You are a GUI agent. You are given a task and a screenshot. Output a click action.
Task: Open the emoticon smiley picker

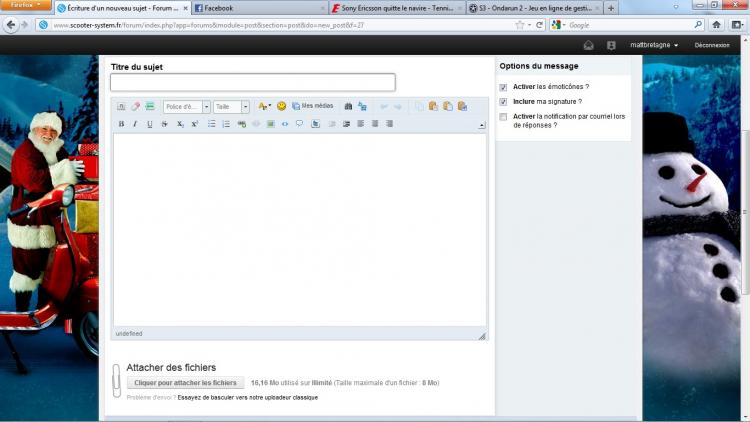pyautogui.click(x=281, y=106)
